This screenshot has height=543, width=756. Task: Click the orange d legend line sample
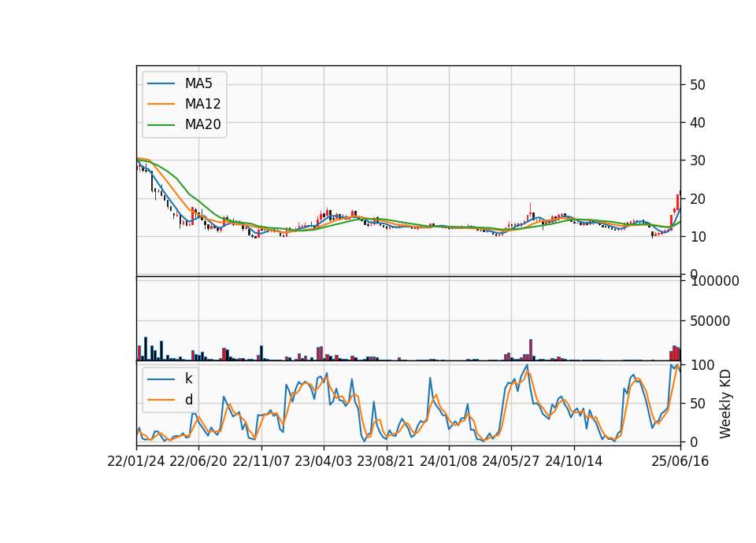(x=161, y=400)
